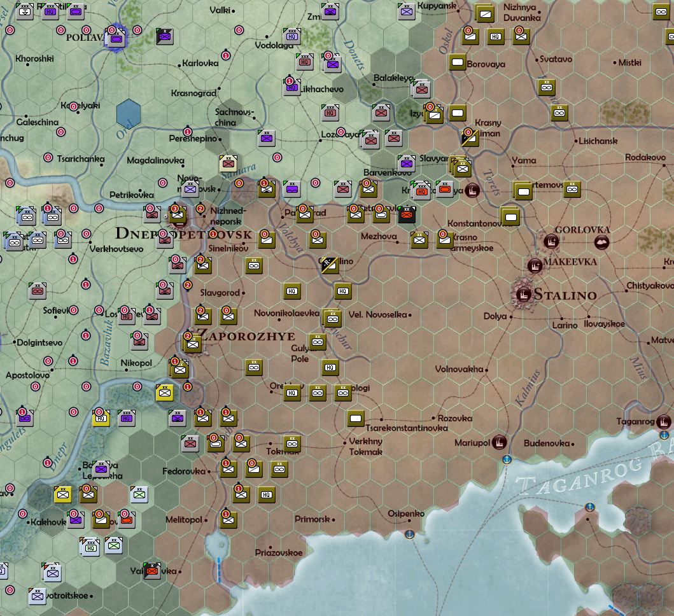Select the green infantry counter beside the green HQ
Image resolution: width=674 pixels, height=616 pixels.
(114, 545)
